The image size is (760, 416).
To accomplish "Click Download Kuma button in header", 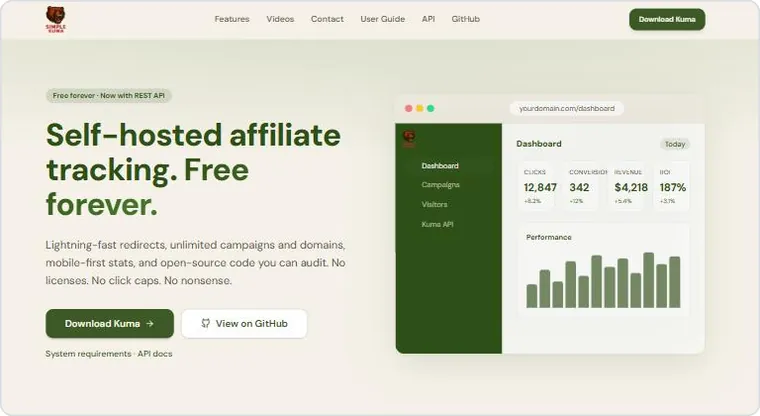I will [x=667, y=19].
